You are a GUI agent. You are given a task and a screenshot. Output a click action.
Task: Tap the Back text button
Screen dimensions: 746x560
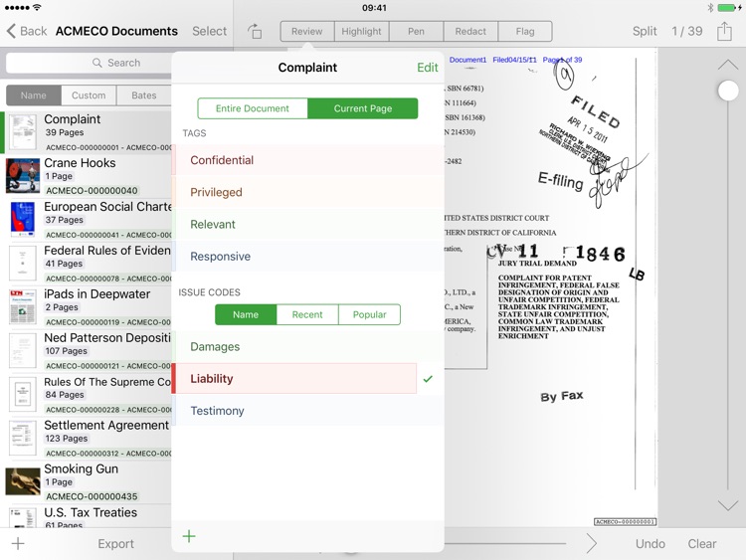(x=33, y=31)
